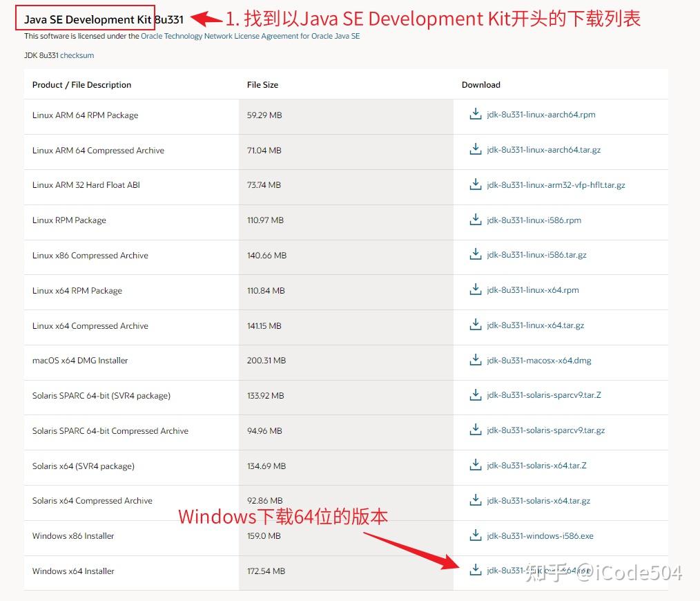Open the JDK 8u331 checksum link
Viewport: 700px width, 601px height.
coord(77,55)
